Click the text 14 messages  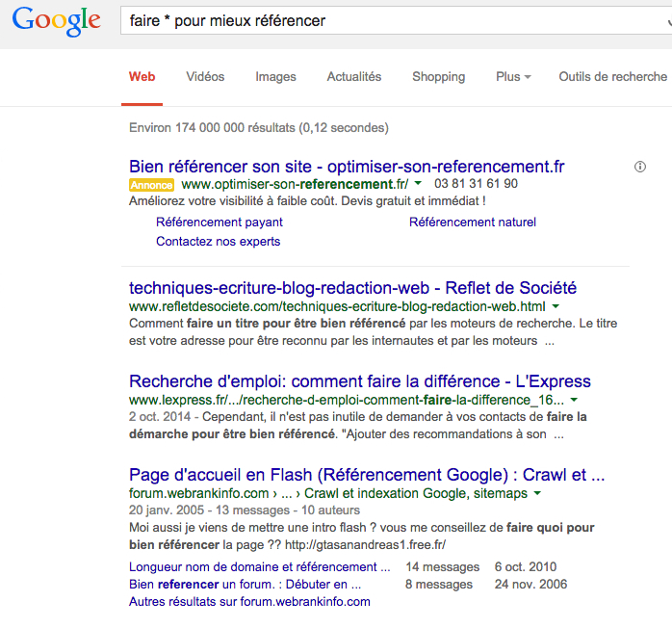coord(442,566)
